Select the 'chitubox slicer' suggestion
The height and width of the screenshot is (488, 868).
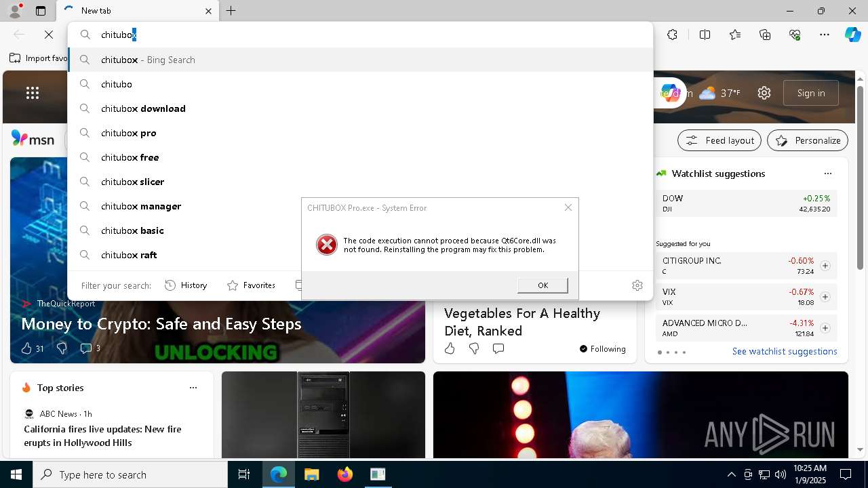[x=360, y=182]
